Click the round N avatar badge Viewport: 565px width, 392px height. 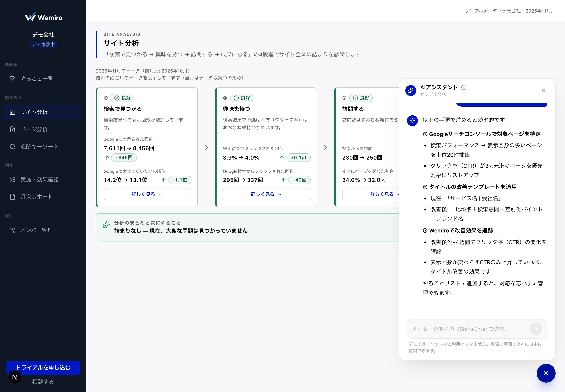15,377
